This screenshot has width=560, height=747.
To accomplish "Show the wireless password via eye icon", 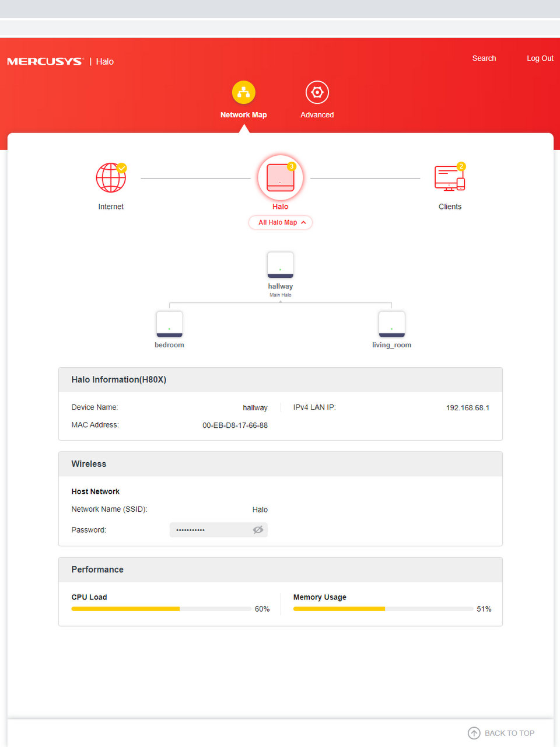I will pyautogui.click(x=258, y=530).
